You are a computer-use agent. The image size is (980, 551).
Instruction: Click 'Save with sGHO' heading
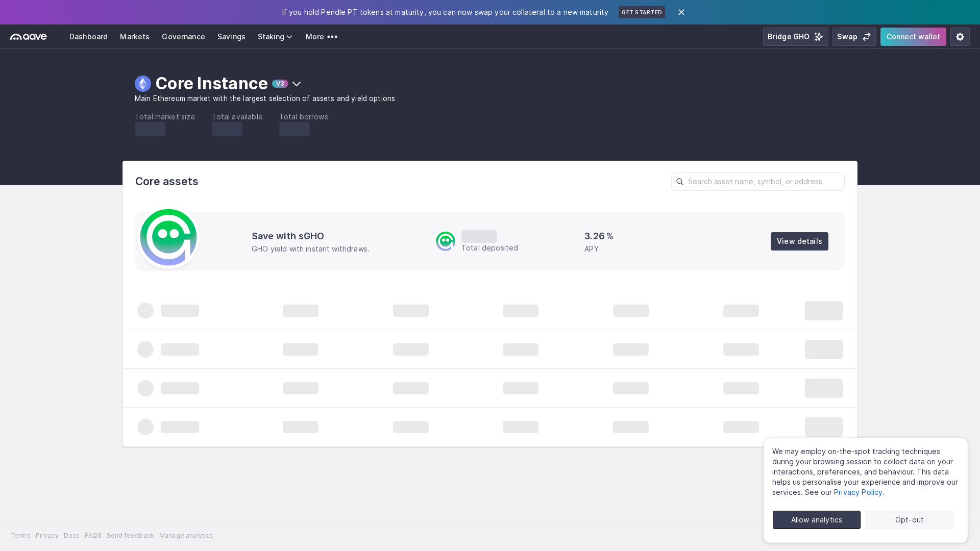coord(288,236)
